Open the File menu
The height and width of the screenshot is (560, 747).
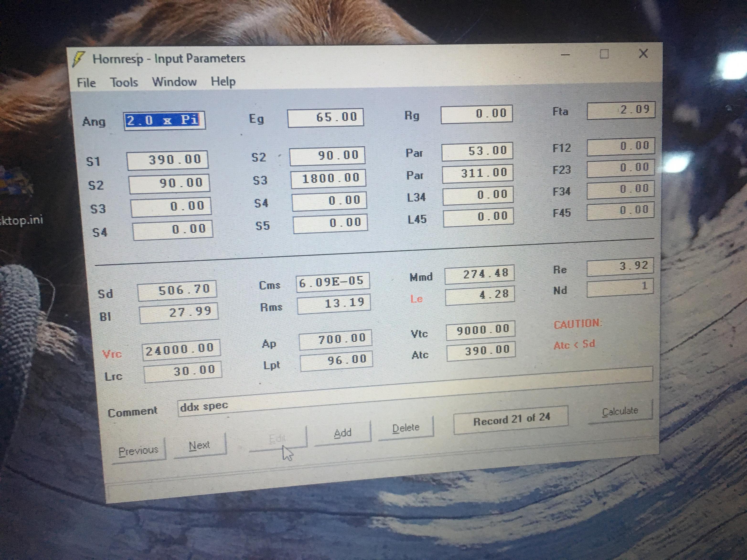click(x=86, y=83)
